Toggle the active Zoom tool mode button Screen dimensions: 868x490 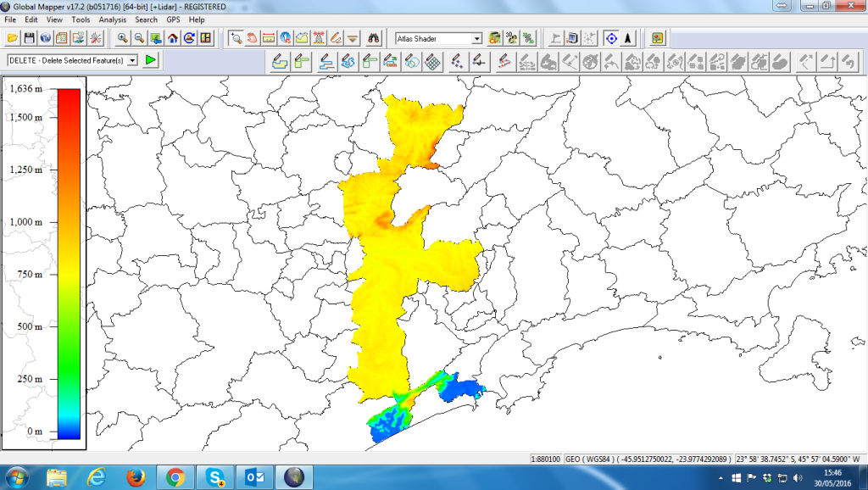point(236,38)
